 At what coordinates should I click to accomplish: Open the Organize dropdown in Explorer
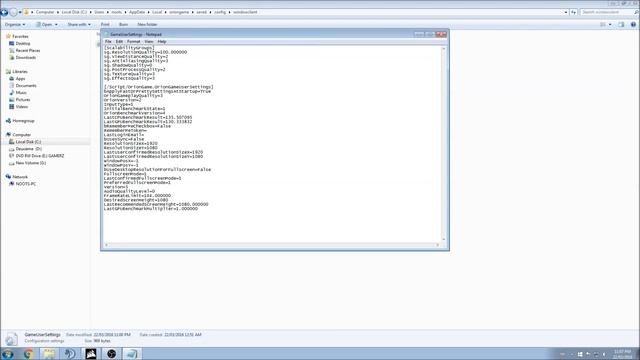[x=15, y=24]
